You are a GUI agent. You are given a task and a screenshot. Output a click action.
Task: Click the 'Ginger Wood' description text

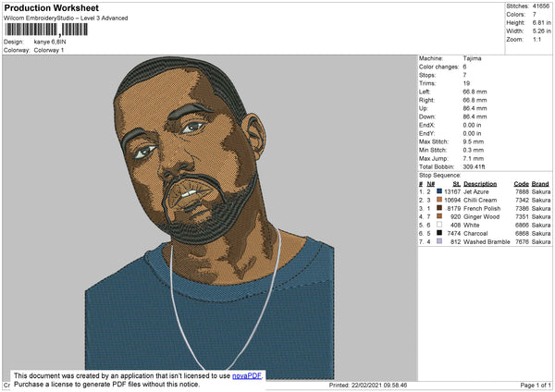[x=482, y=217]
